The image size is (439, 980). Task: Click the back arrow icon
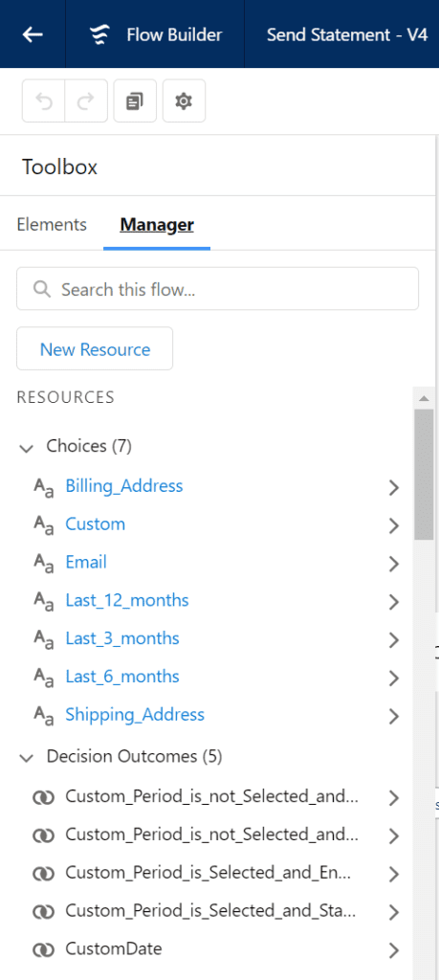click(x=33, y=34)
